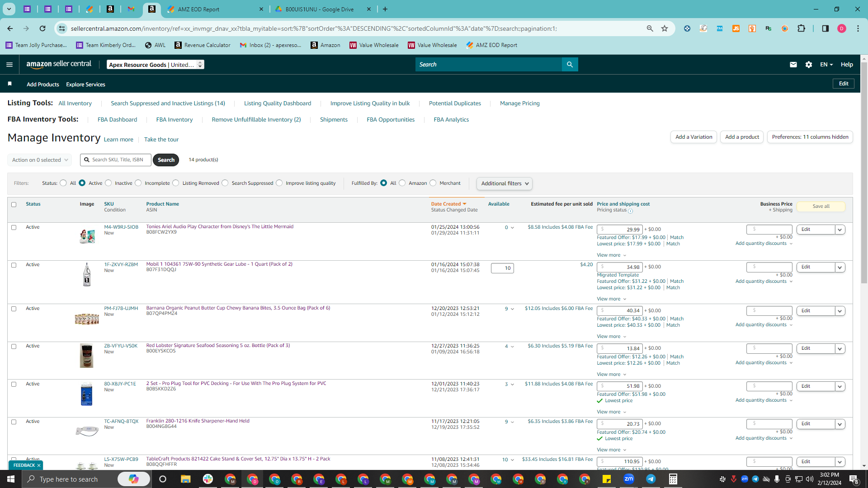Sort by Date Created column header
The image size is (868, 488).
pyautogui.click(x=448, y=204)
